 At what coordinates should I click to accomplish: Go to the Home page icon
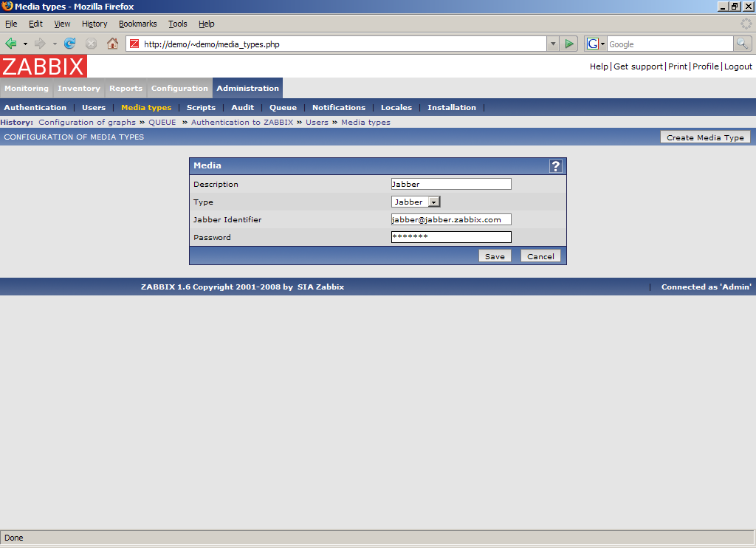click(x=112, y=44)
